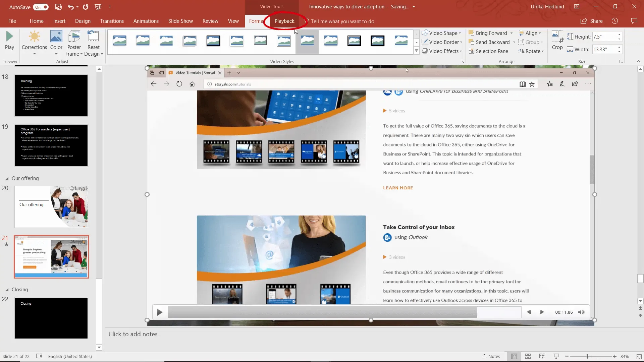Go to the Transitions tab
This screenshot has height=362, width=644.
112,21
